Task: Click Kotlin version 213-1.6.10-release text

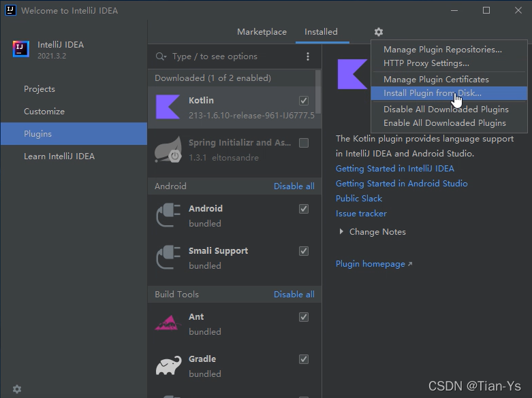Action: (x=251, y=116)
